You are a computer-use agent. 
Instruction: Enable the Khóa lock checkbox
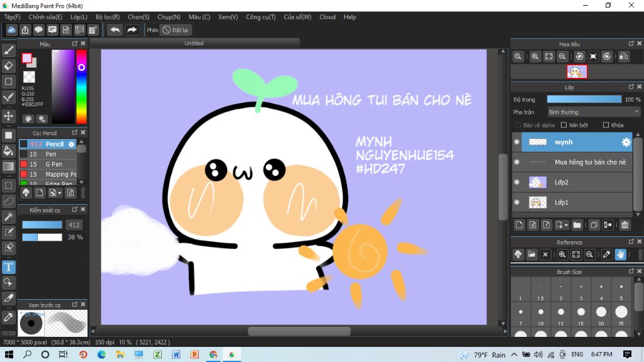606,125
